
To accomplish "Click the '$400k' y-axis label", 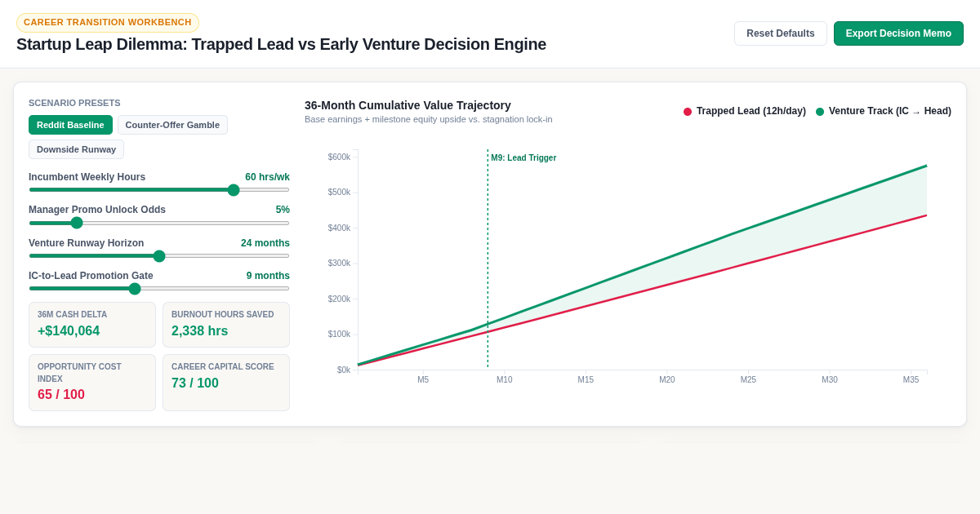I will tap(339, 228).
